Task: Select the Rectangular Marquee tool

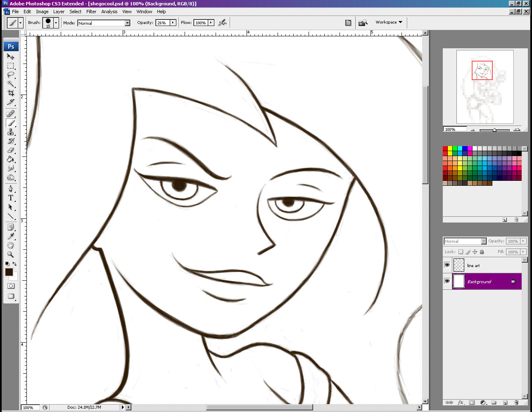Action: click(x=11, y=66)
